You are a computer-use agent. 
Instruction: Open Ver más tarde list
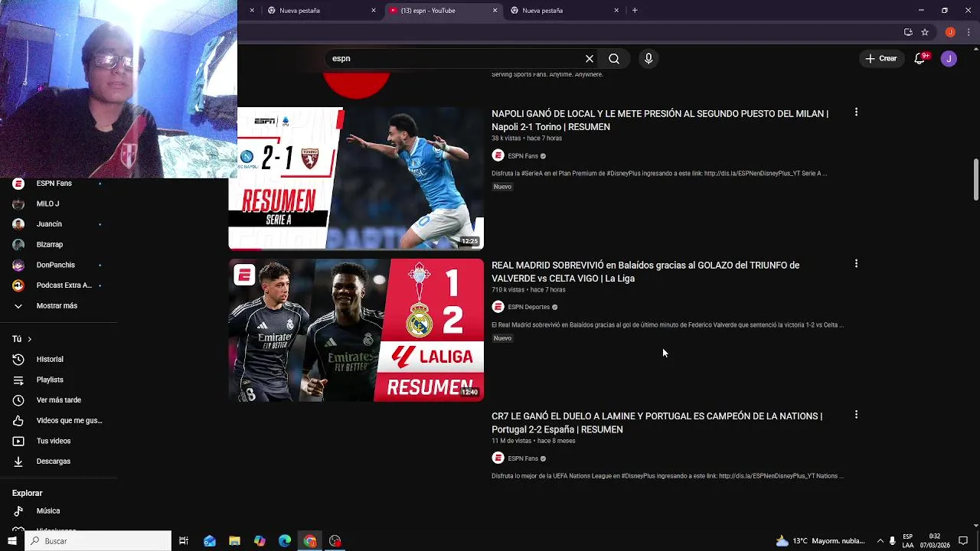59,399
